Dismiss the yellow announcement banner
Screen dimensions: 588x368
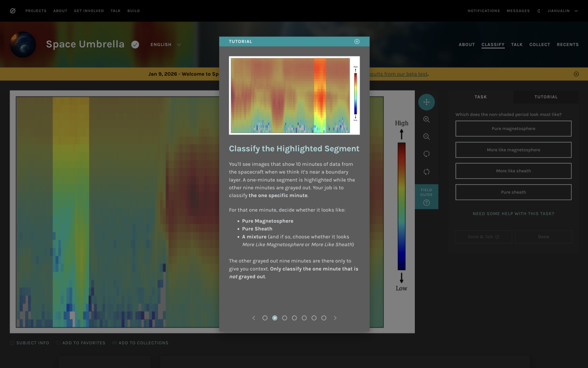click(x=577, y=74)
